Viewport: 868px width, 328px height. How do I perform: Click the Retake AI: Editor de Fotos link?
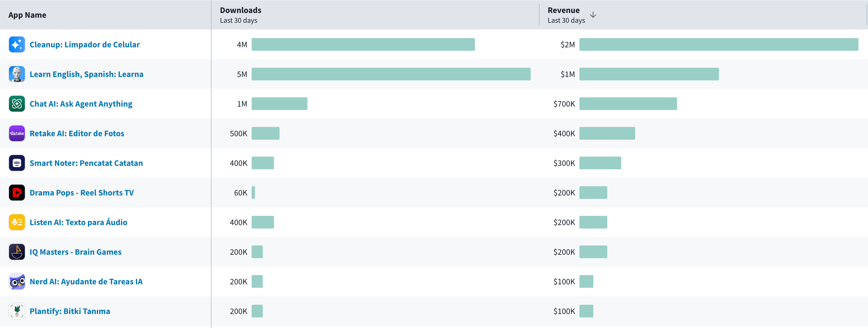pos(77,133)
